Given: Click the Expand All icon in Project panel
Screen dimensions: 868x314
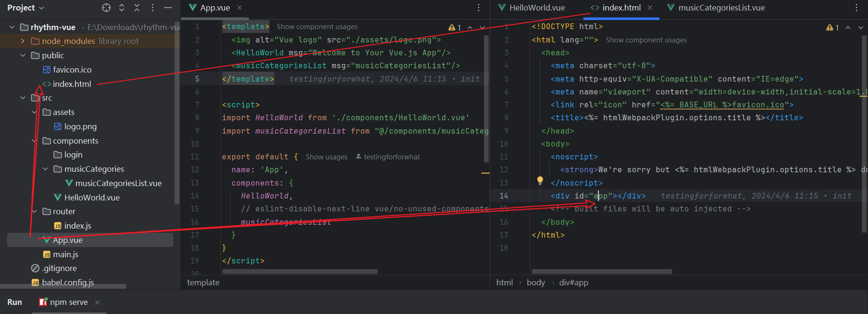Looking at the screenshot, I should (122, 8).
